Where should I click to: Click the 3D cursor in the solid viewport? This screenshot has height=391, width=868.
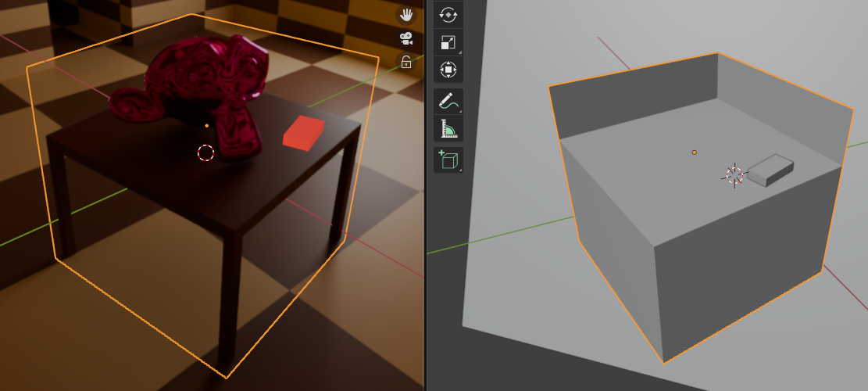tap(734, 176)
